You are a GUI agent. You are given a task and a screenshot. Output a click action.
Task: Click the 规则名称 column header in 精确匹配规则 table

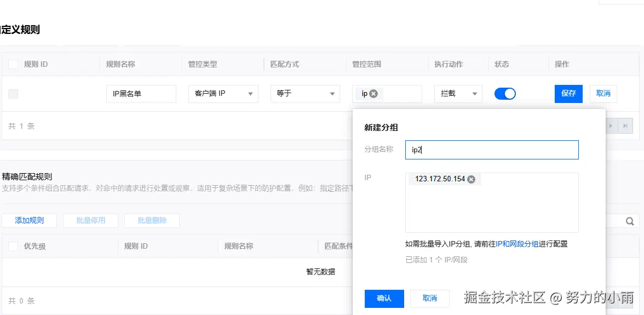point(239,247)
